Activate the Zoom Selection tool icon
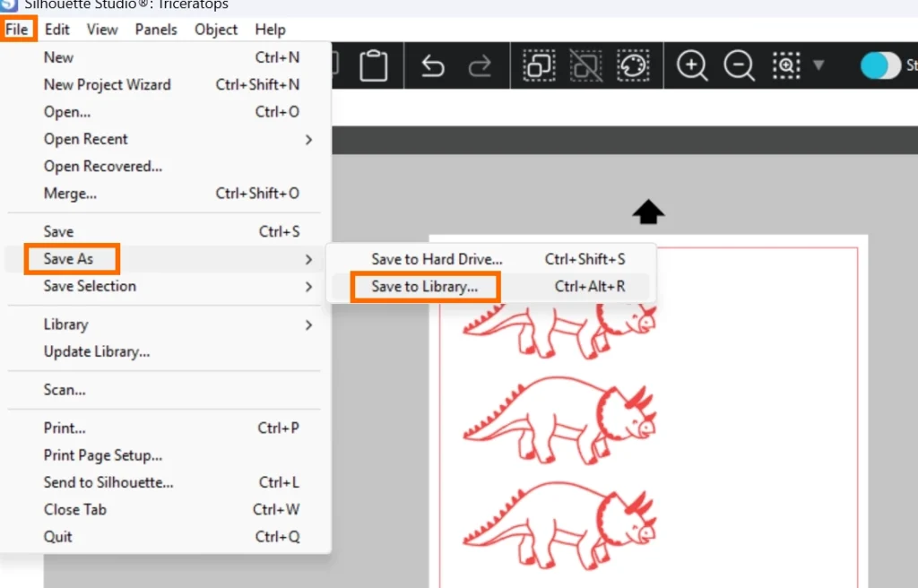This screenshot has height=588, width=918. click(x=786, y=65)
